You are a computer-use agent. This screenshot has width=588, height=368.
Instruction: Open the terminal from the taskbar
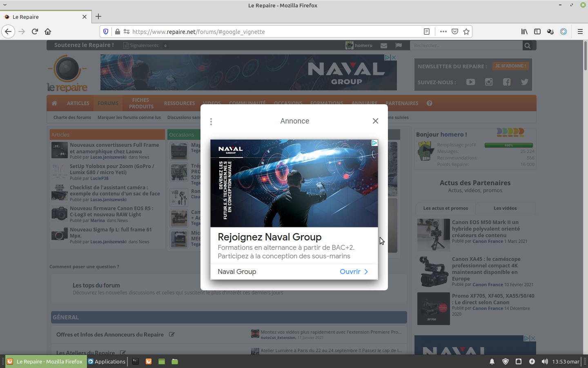136,361
